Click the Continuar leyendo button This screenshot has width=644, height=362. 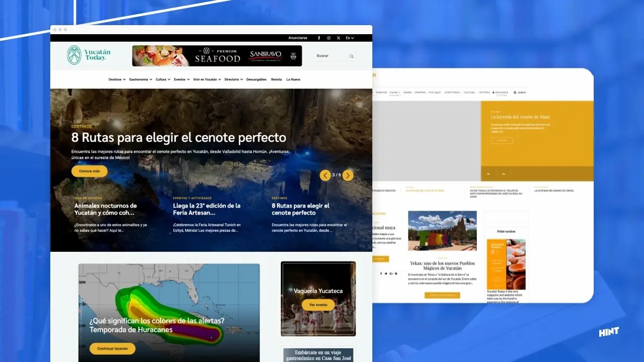pos(112,348)
